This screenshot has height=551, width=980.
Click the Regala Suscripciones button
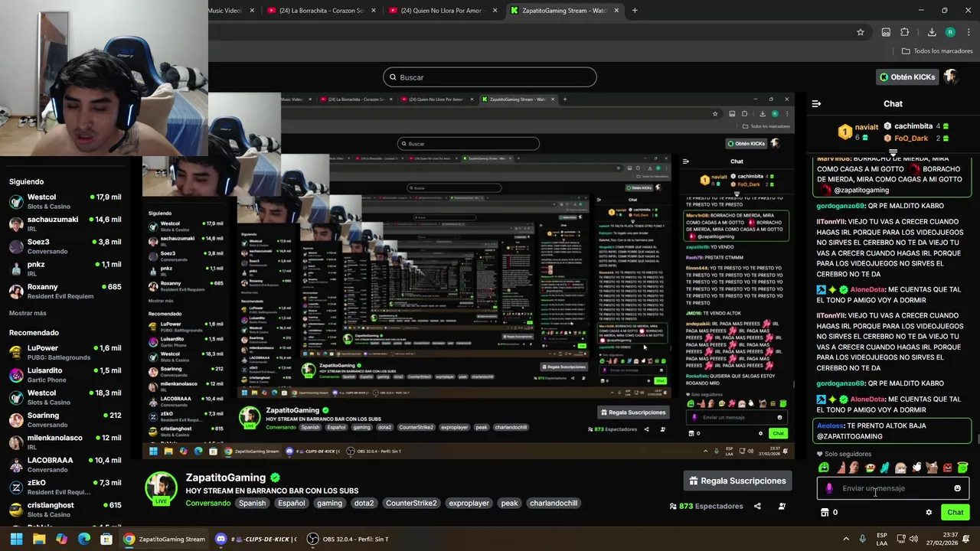[x=737, y=481]
